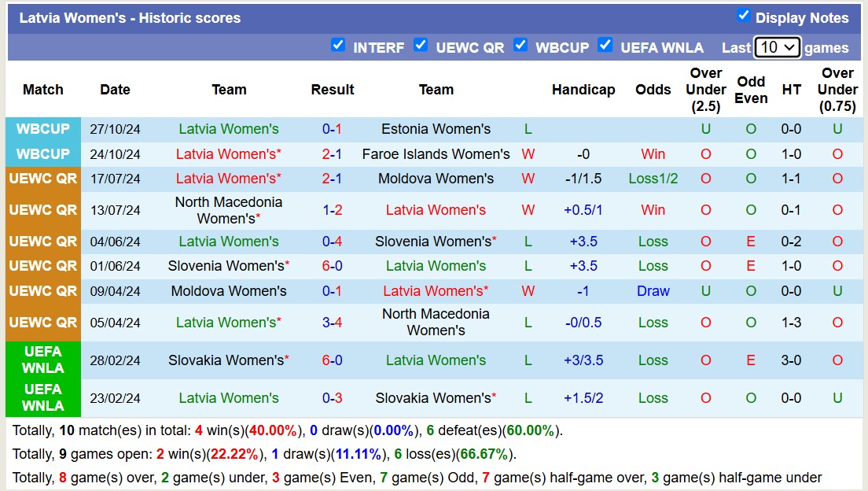This screenshot has width=868, height=491.
Task: Select the 2-1 result of the Moldova match
Action: pyautogui.click(x=332, y=179)
